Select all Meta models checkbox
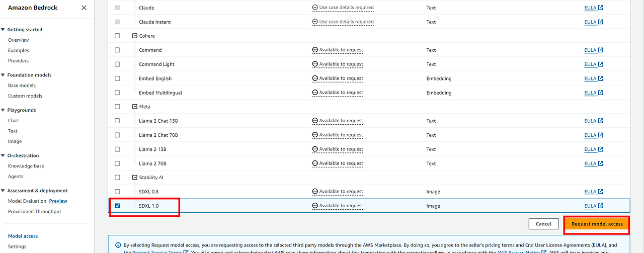644x253 pixels. [118, 107]
